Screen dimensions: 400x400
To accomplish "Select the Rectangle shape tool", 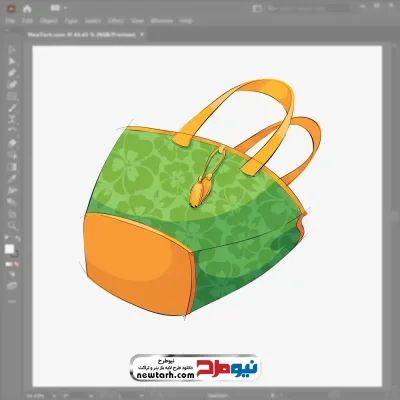I will [x=12, y=97].
